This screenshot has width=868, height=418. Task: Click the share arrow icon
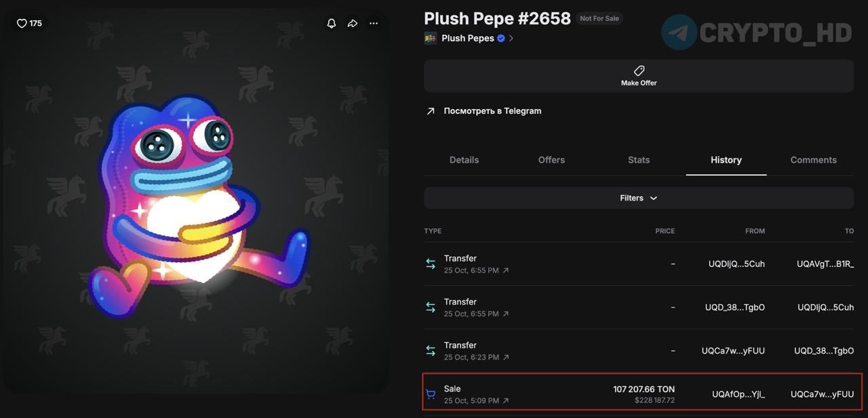pyautogui.click(x=353, y=24)
